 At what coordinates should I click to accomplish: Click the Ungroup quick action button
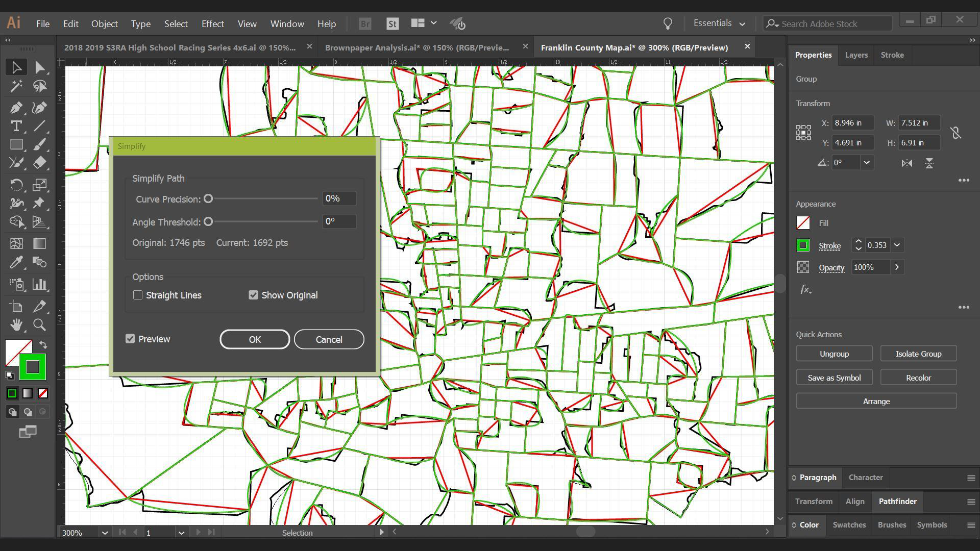[x=834, y=354]
